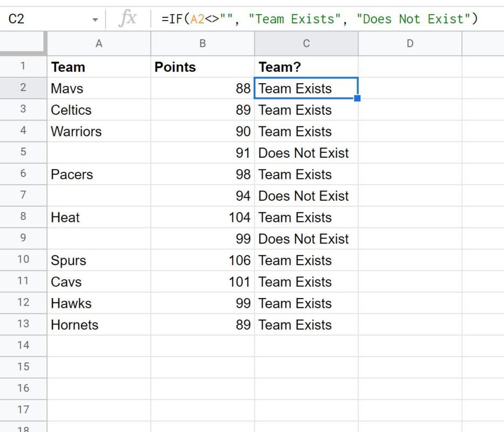Select the 'Spurs' cell

pyautogui.click(x=99, y=260)
